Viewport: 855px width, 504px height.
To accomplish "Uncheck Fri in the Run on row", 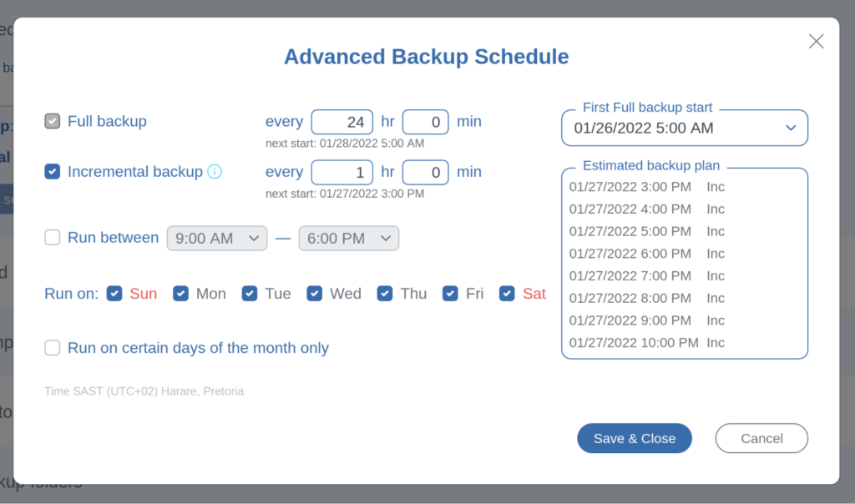I will tap(450, 293).
